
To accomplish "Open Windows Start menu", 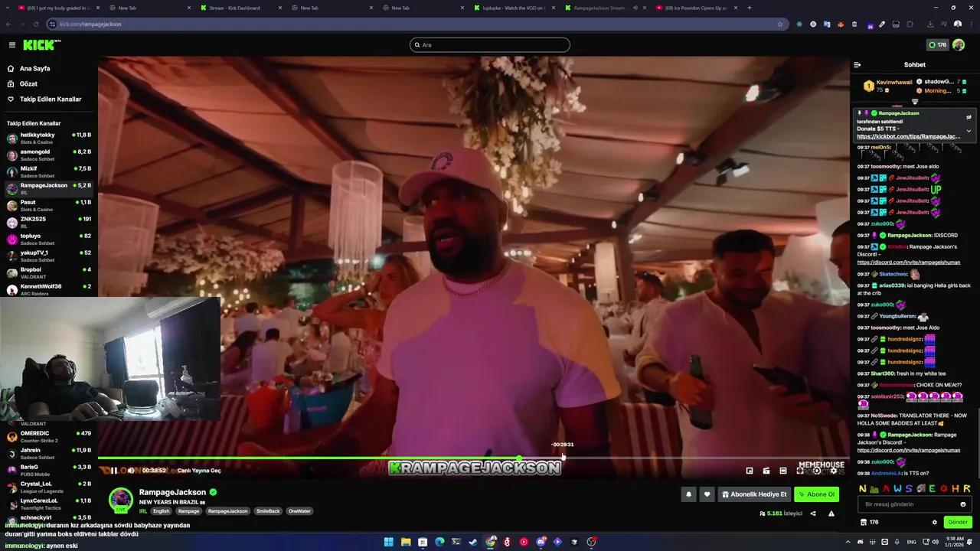I will click(x=388, y=542).
